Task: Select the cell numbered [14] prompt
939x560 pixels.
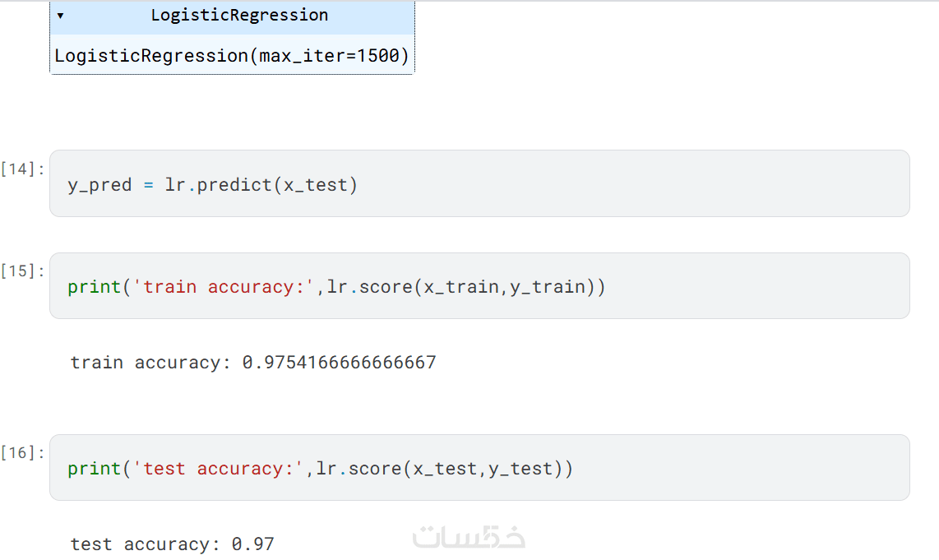Action: click(x=23, y=169)
